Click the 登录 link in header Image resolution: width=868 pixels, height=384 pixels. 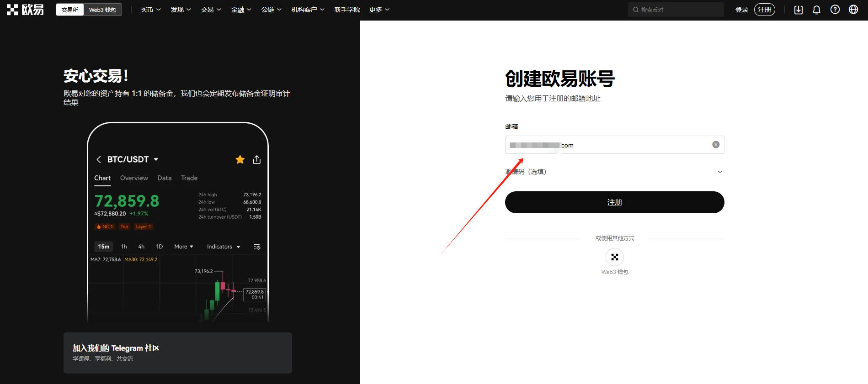(x=741, y=10)
